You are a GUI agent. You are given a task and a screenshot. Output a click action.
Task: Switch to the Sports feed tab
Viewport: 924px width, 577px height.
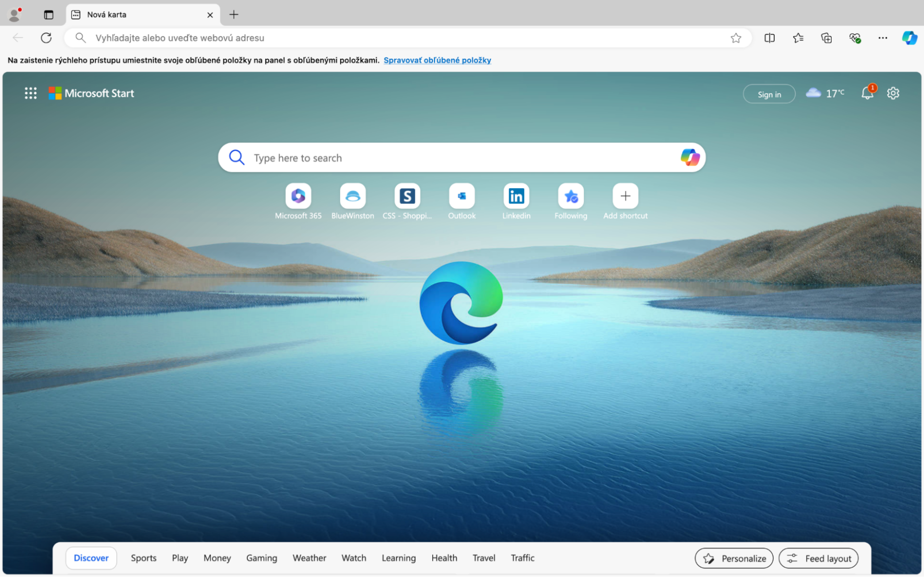click(x=143, y=558)
